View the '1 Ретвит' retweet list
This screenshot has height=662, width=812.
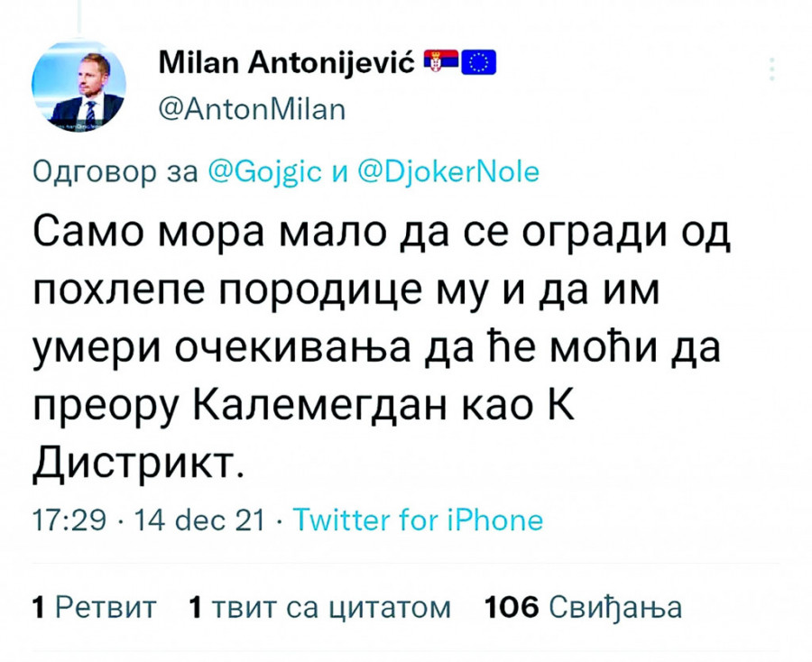(94, 606)
